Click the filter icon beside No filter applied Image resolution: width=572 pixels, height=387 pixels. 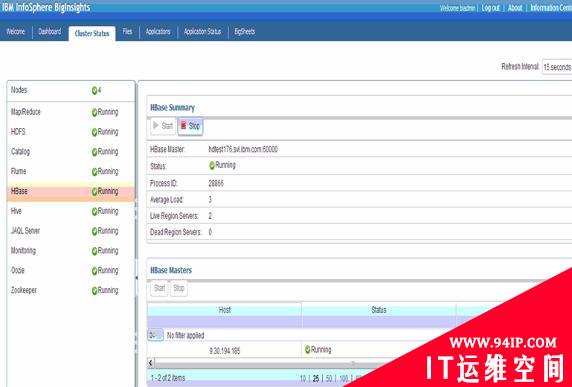click(155, 335)
